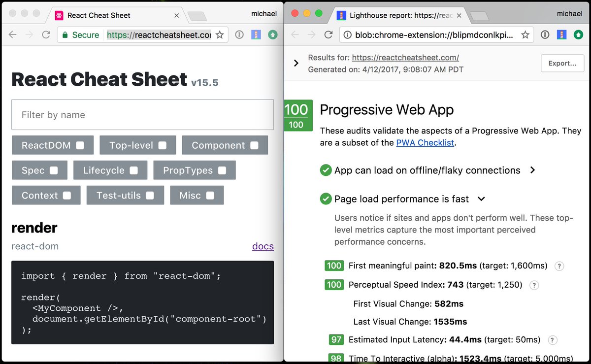This screenshot has width=591, height=364.
Task: Click the React favicon on the Cheat Sheet tab
Action: click(59, 15)
